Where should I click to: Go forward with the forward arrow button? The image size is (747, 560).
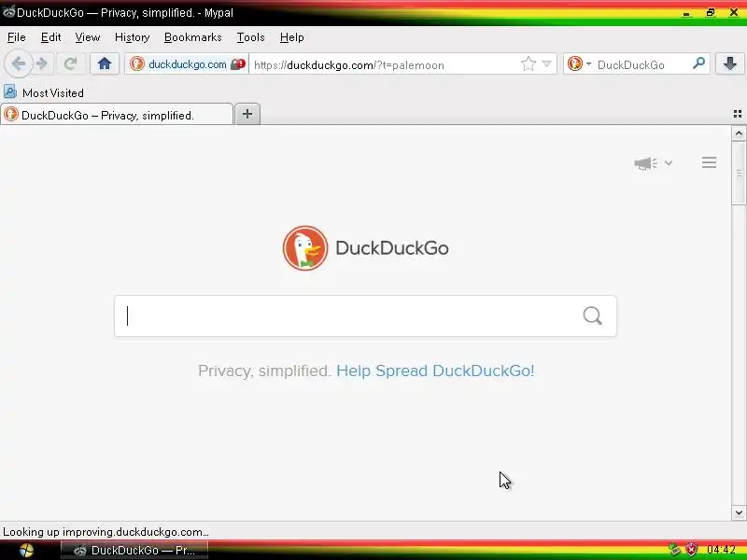click(42, 63)
